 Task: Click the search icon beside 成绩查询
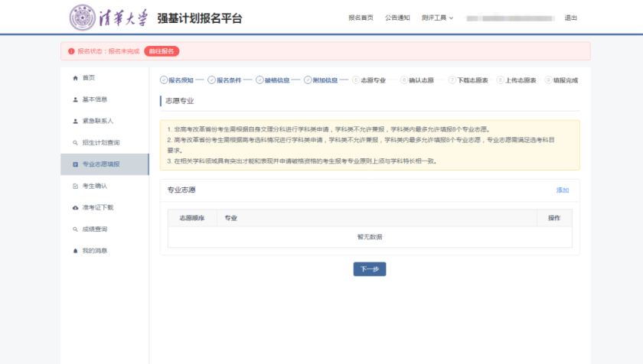pyautogui.click(x=76, y=229)
